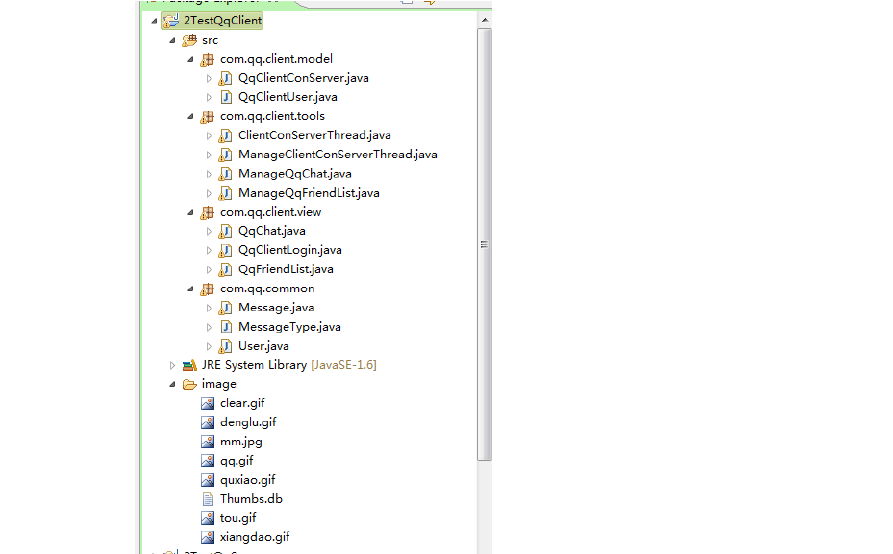
Task: Click the QqChat.java file icon
Action: click(x=226, y=231)
